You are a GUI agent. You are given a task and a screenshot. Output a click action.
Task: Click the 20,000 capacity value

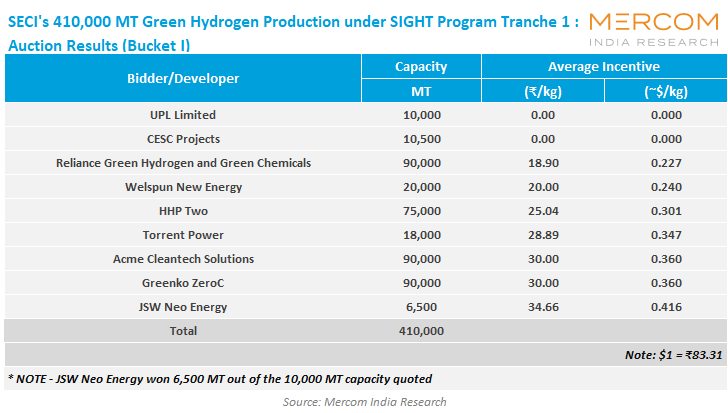point(422,187)
